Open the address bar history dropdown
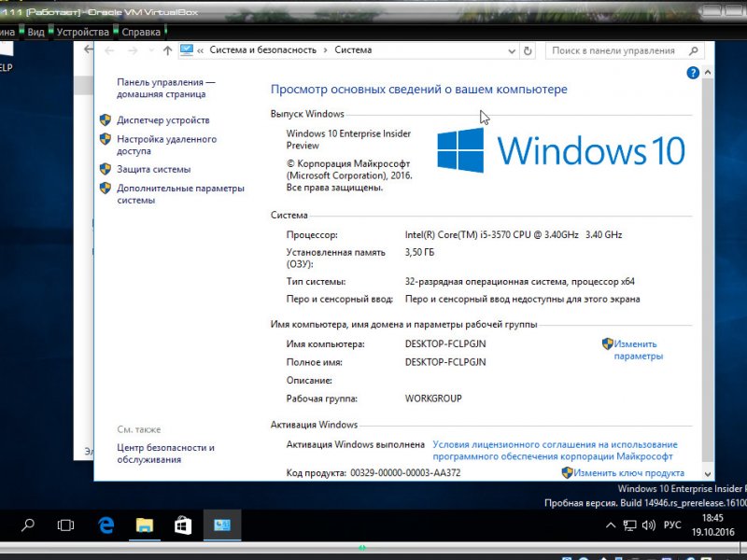 tap(512, 51)
